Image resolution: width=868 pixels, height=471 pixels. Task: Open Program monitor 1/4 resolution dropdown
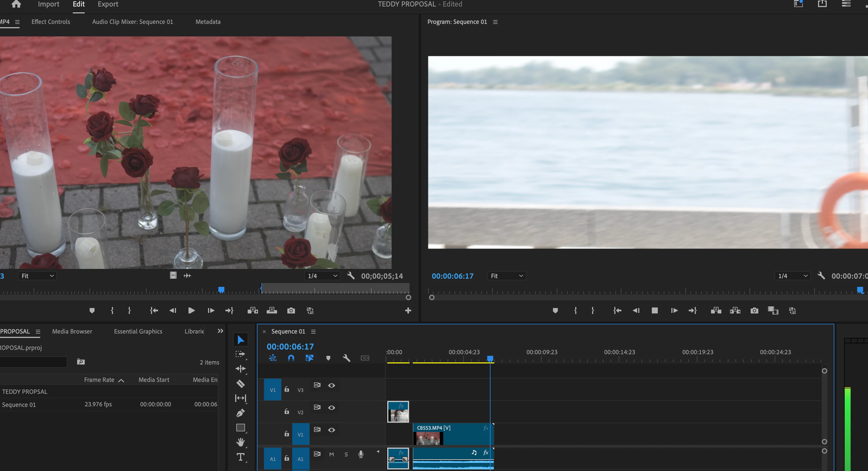(x=792, y=276)
